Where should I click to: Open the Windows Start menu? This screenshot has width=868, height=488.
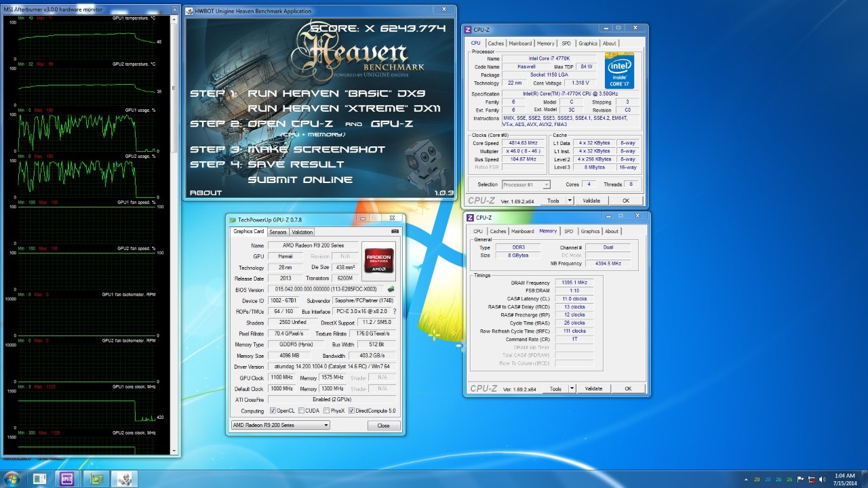pos(13,479)
